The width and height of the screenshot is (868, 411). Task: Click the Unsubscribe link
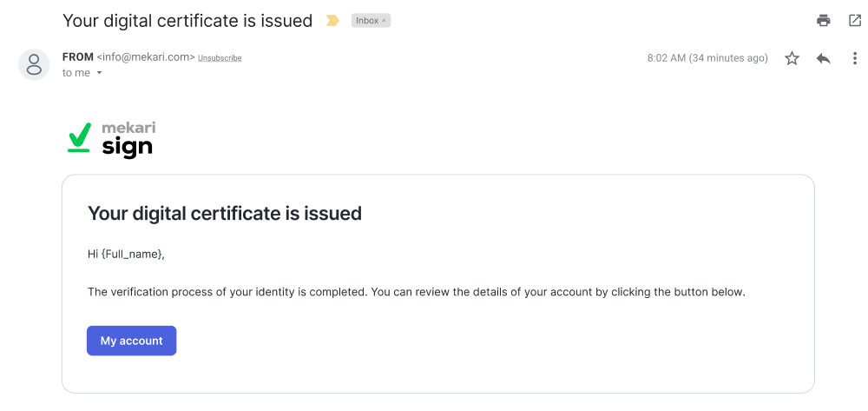click(x=220, y=58)
